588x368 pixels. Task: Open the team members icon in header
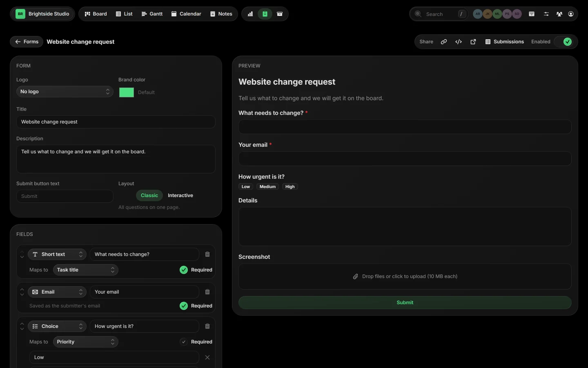(559, 14)
